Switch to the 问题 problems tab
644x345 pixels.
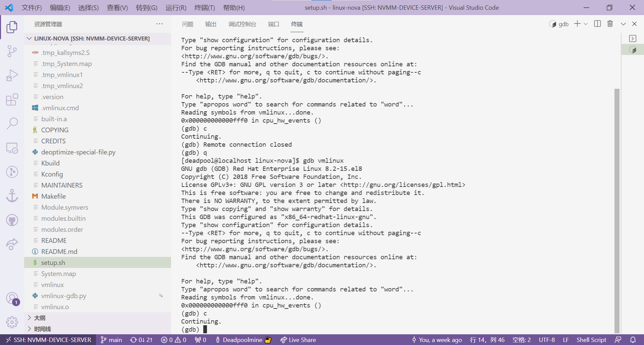187,24
